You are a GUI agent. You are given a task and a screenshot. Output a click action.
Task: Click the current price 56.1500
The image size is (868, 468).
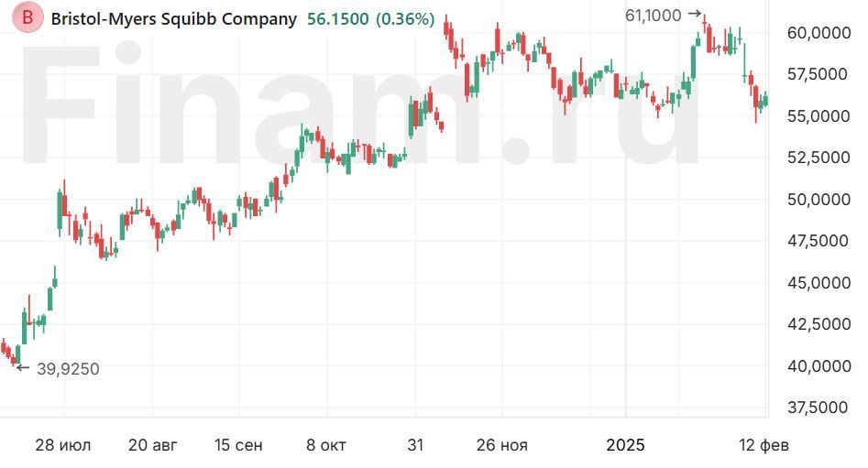[335, 18]
